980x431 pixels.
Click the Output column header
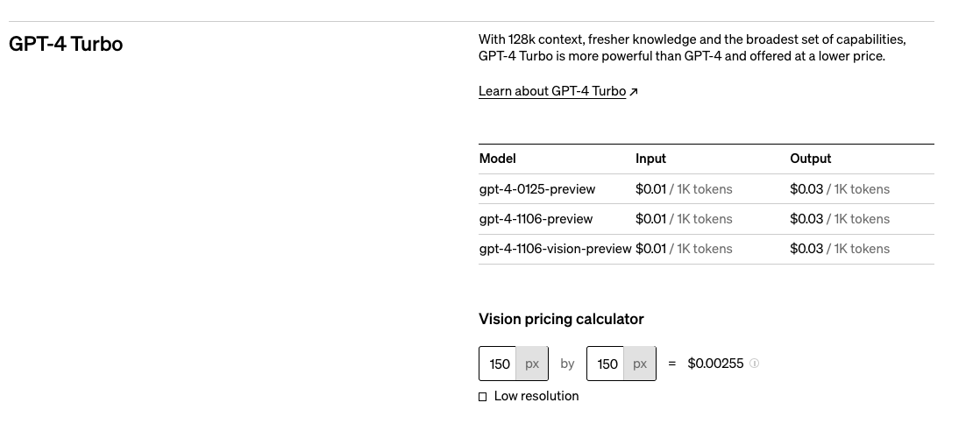pyautogui.click(x=810, y=159)
